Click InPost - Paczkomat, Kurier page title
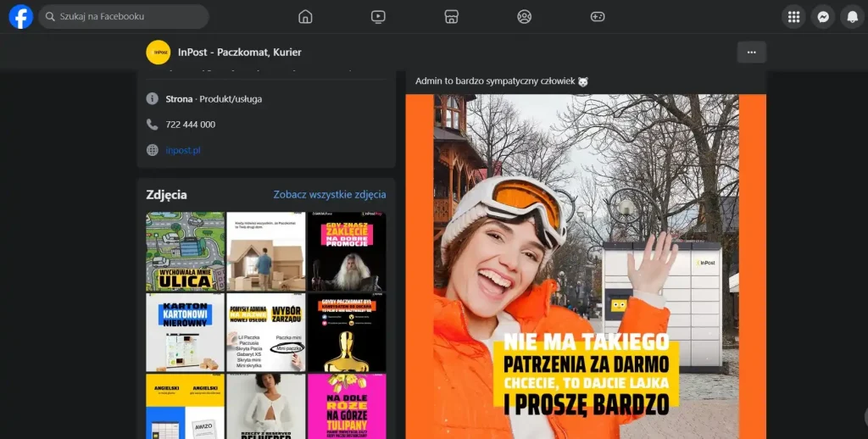The height and width of the screenshot is (439, 868). (240, 52)
